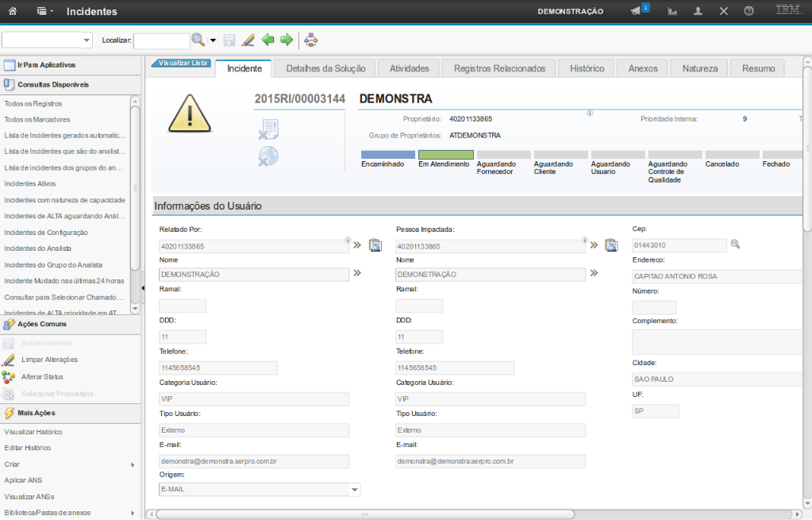The width and height of the screenshot is (812, 520).
Task: Switch to the Histórico tab
Action: pos(587,68)
